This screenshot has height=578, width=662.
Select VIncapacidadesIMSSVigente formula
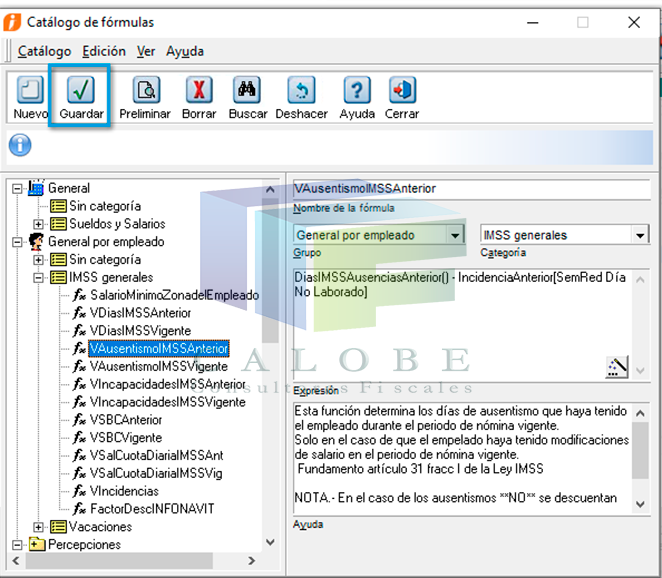pos(168,402)
